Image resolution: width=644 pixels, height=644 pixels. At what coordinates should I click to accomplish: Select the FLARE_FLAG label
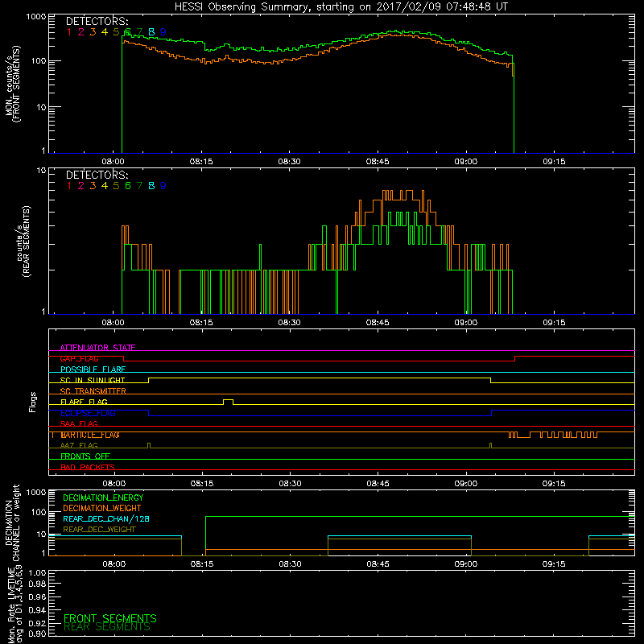click(x=84, y=402)
